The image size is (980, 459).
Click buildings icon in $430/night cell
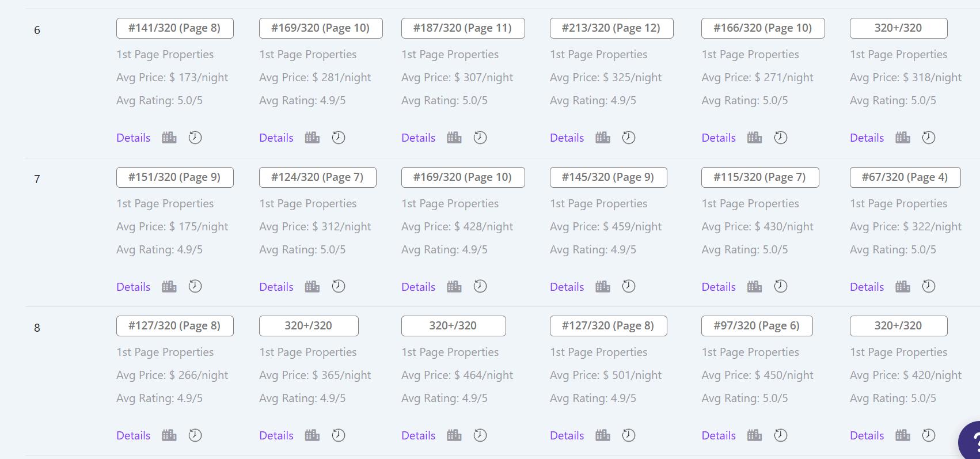coord(754,287)
